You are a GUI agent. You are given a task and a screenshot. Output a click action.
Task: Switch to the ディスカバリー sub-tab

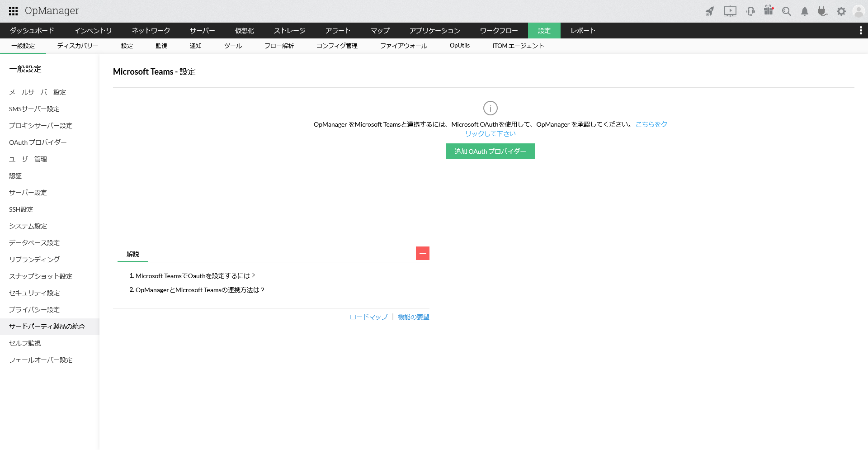pyautogui.click(x=78, y=46)
